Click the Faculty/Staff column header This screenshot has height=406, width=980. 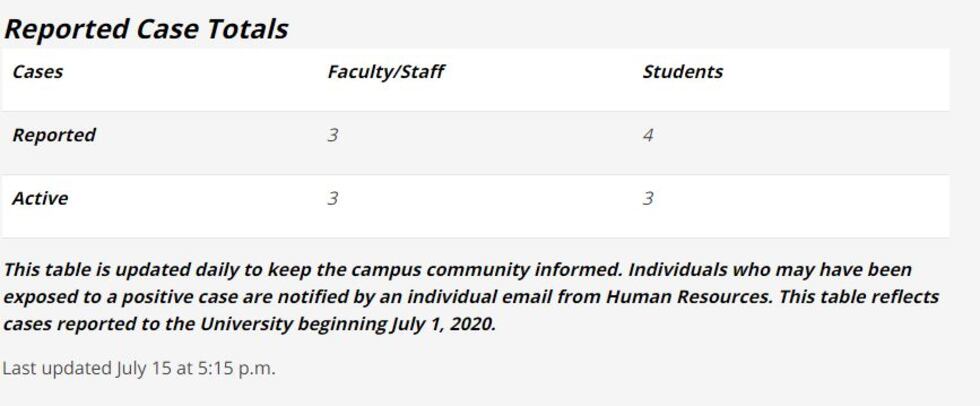point(385,72)
